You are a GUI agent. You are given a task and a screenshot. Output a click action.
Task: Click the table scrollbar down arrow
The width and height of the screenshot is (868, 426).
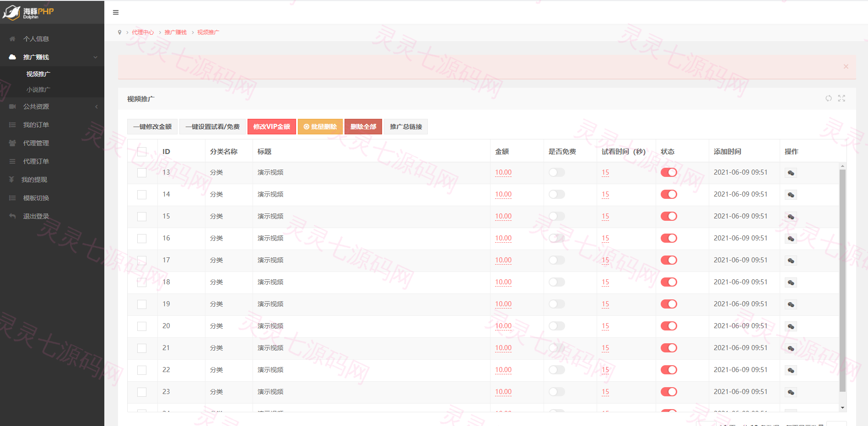pos(842,408)
